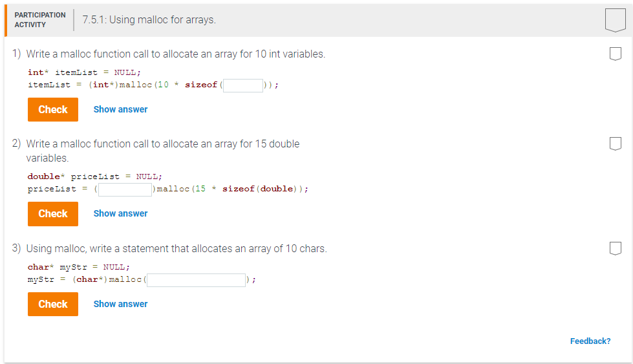Viewport: 633px width, 364px height.
Task: Reveal the answer for the priceList question
Action: [x=120, y=213]
